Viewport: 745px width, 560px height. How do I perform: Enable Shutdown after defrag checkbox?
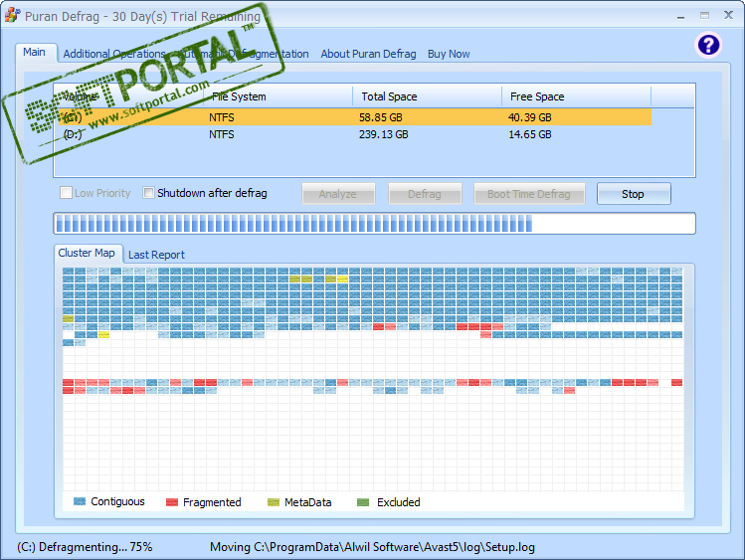click(149, 193)
